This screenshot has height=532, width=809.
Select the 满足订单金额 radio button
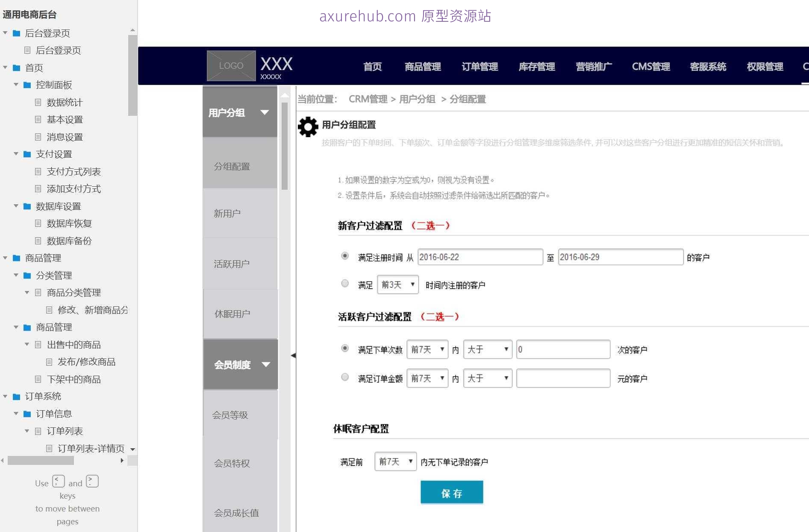pyautogui.click(x=344, y=377)
